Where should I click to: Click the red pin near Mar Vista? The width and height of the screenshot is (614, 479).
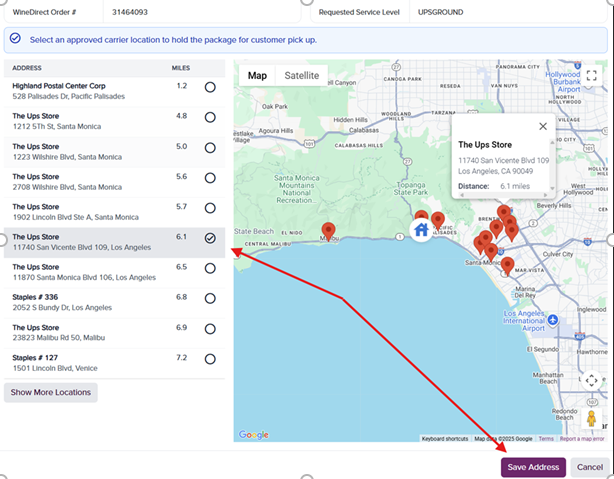[x=507, y=266]
